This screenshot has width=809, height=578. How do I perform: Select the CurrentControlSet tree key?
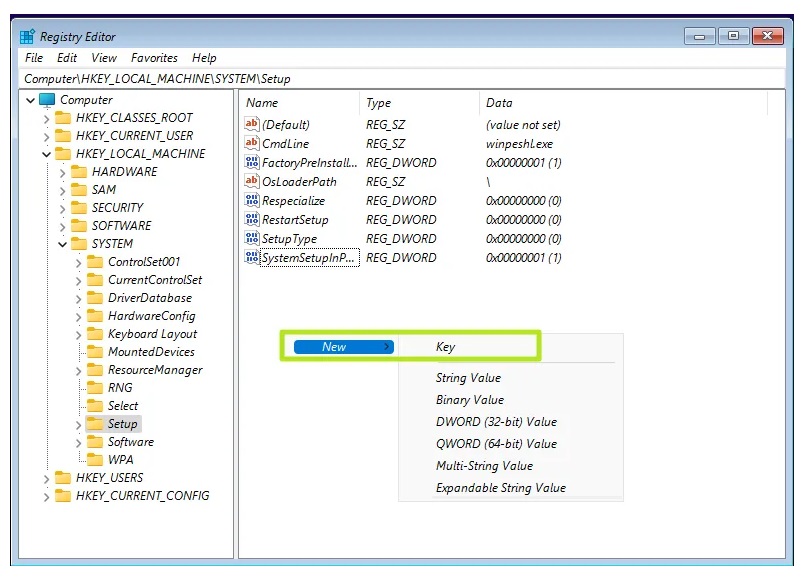154,280
